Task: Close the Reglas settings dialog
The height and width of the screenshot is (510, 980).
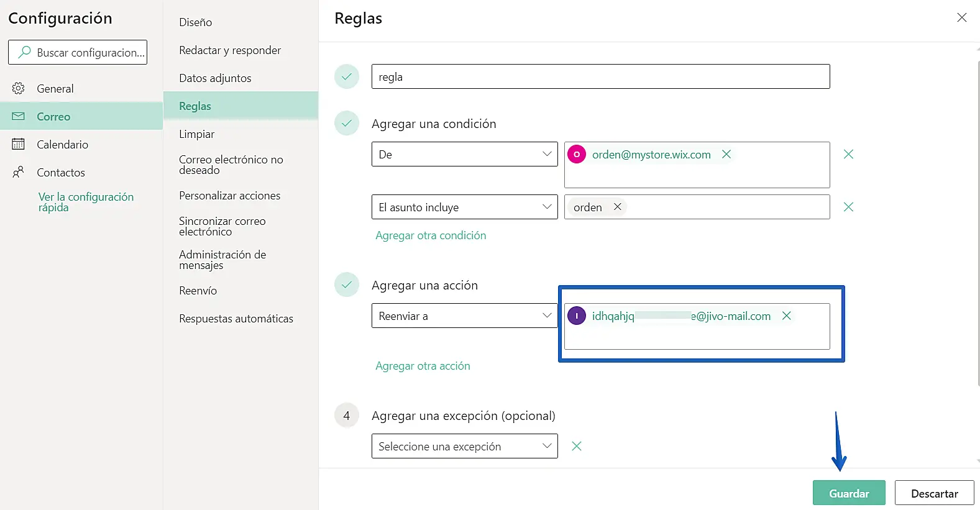Action: pos(961,17)
